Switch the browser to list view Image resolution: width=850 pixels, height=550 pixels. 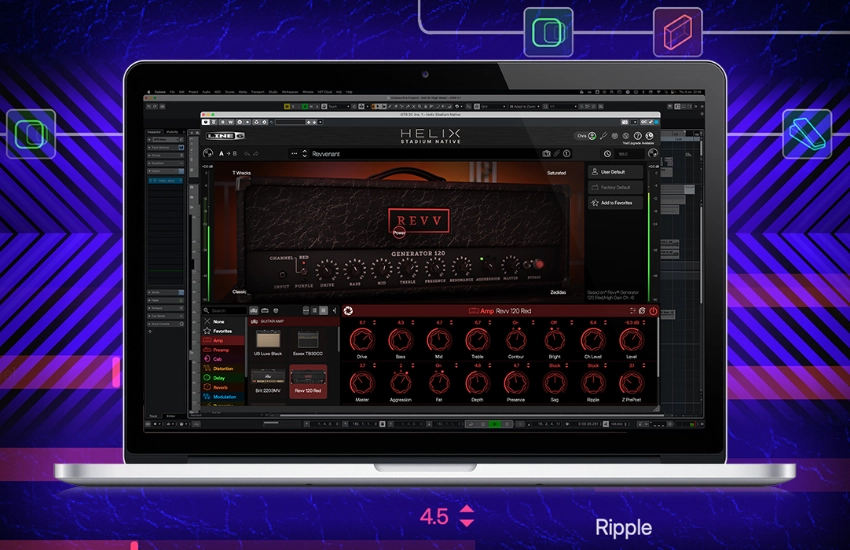click(x=314, y=310)
